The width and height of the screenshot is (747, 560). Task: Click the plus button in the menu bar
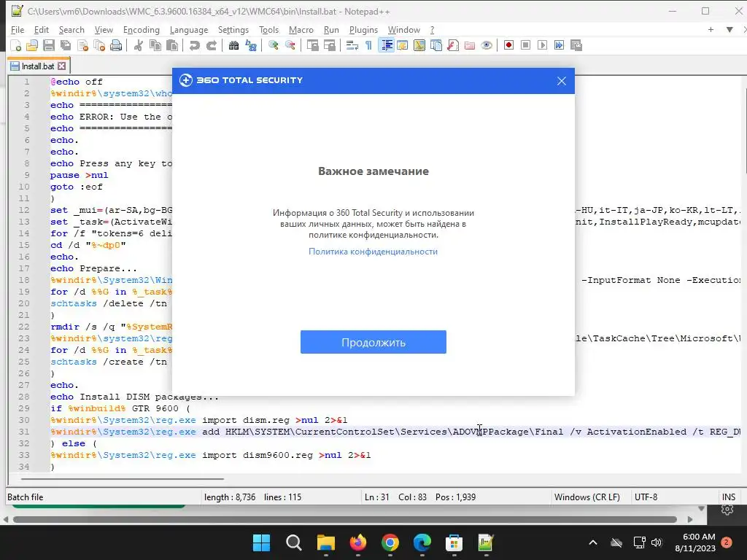tap(711, 29)
